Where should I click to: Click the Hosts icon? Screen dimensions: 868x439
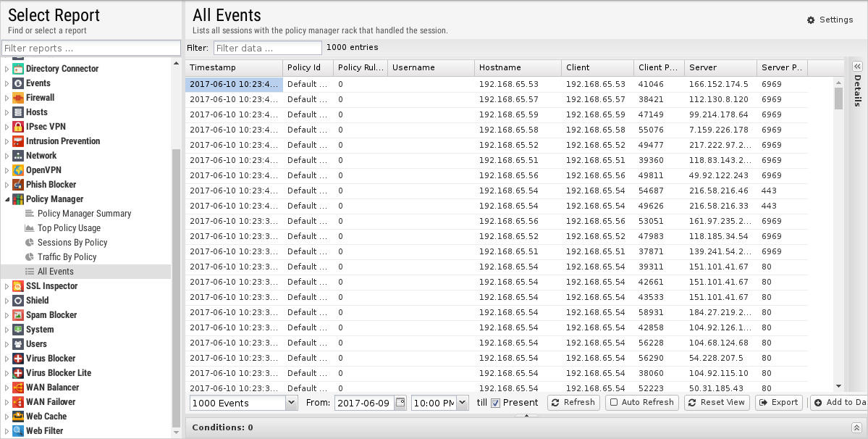click(x=17, y=112)
